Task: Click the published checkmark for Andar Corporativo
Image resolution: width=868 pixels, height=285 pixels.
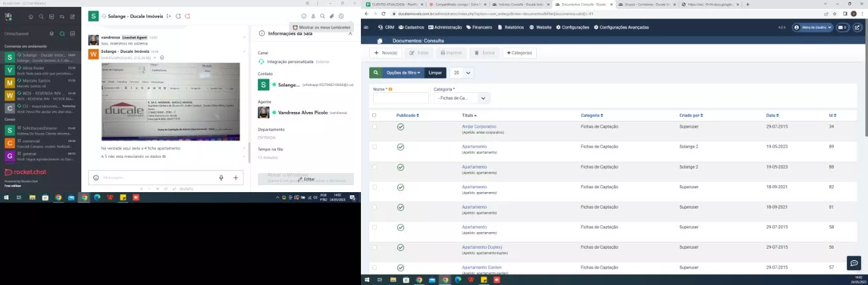Action: [x=400, y=127]
